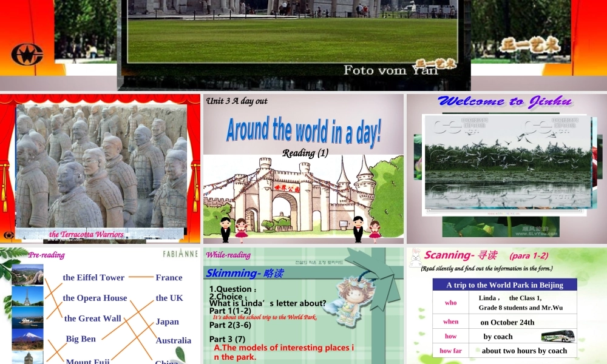Image resolution: width=607 pixels, height=364 pixels.
Task: Select the 'France' country label
Action: coord(169,277)
